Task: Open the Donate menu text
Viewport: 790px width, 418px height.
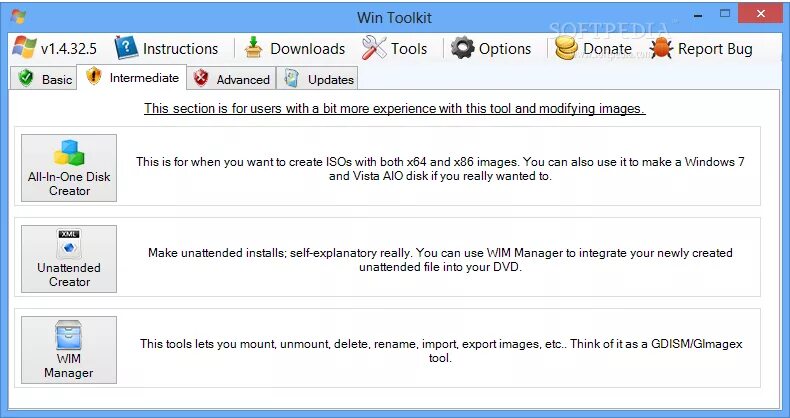Action: 607,49
